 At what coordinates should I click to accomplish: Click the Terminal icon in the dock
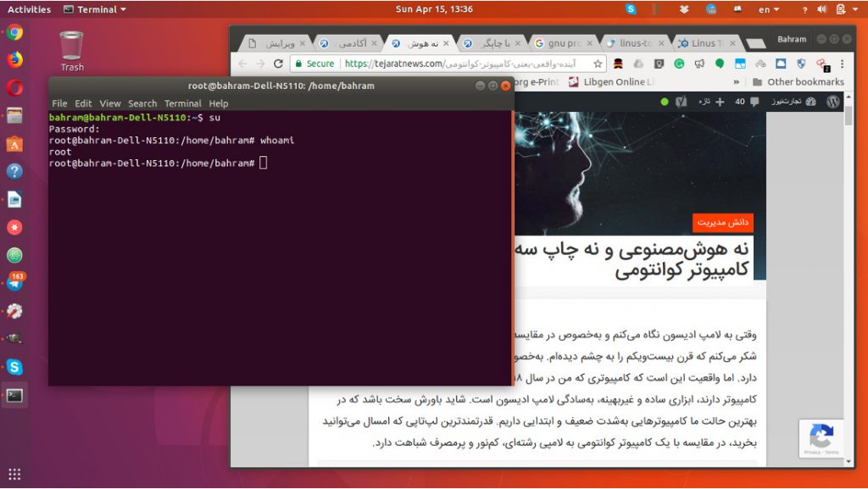click(14, 395)
